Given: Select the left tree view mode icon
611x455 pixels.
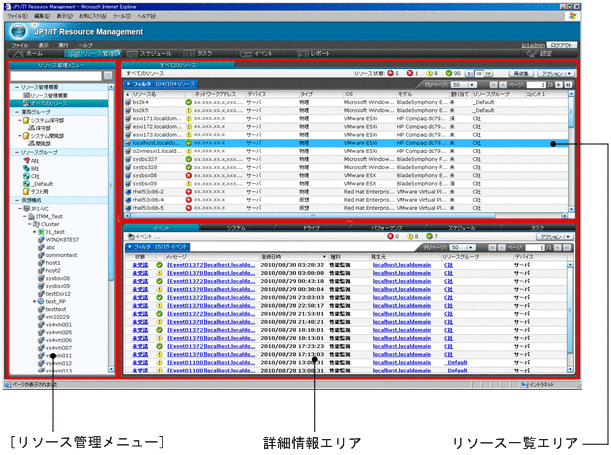Looking at the screenshot, I should 470,73.
